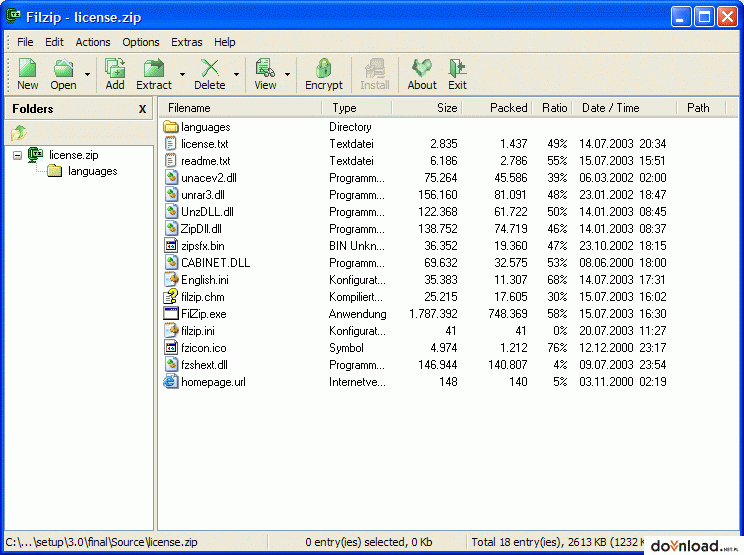
Task: Click the up-folder icon in Folders panel
Action: [19, 132]
